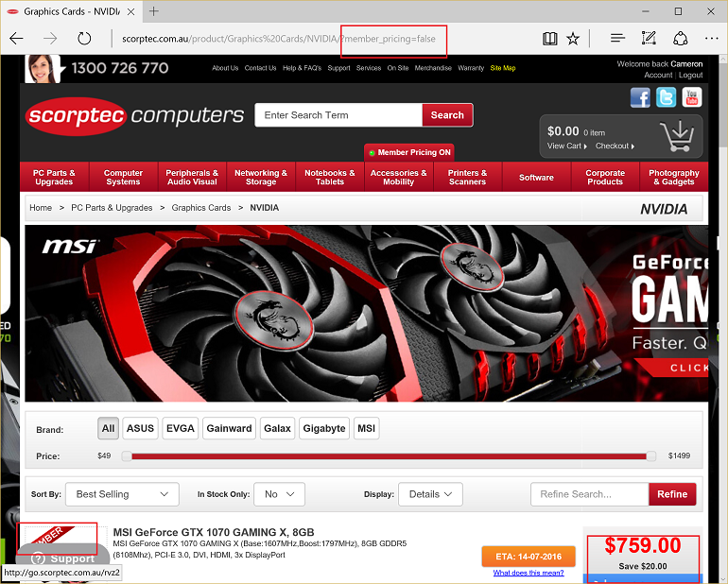The height and width of the screenshot is (584, 728).
Task: Click the shopping cart icon
Action: [x=677, y=136]
